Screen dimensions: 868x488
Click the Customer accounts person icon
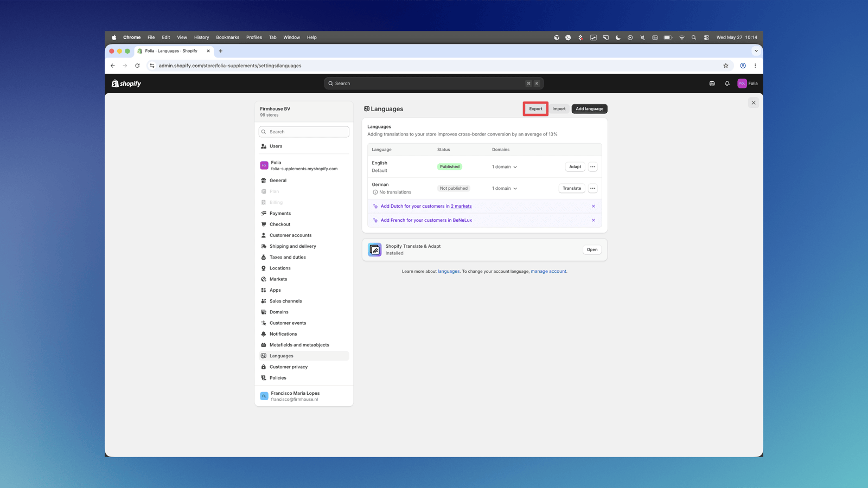click(264, 235)
